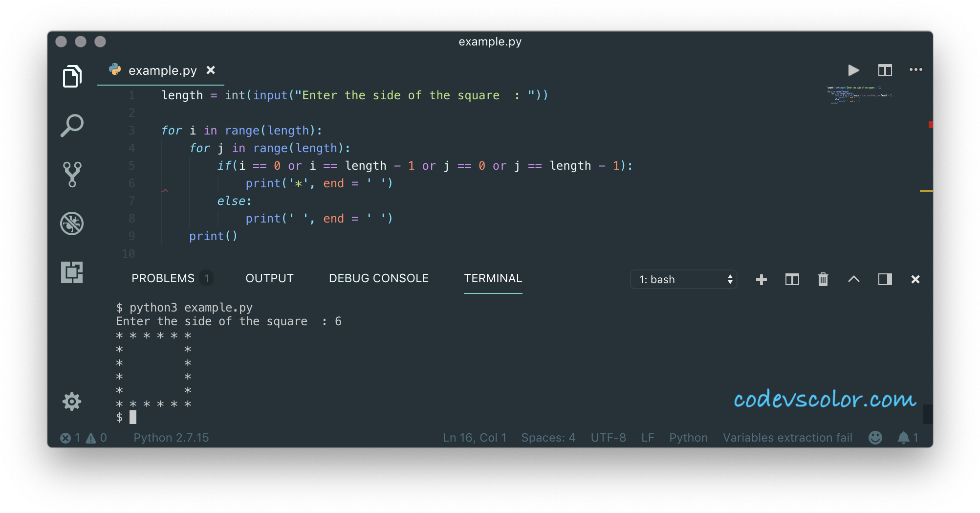The width and height of the screenshot is (980, 513).
Task: Switch to the OUTPUT panel tab
Action: coord(269,278)
